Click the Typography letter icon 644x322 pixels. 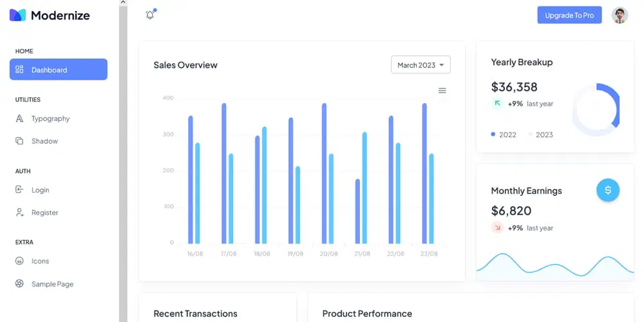tap(19, 118)
